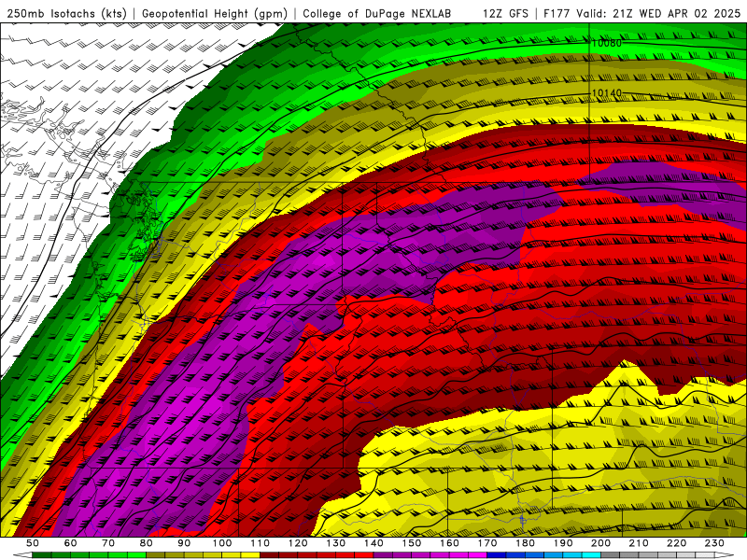747x560 pixels.
Task: Select the dark purple swatch starting at 140
Action: tap(383, 554)
